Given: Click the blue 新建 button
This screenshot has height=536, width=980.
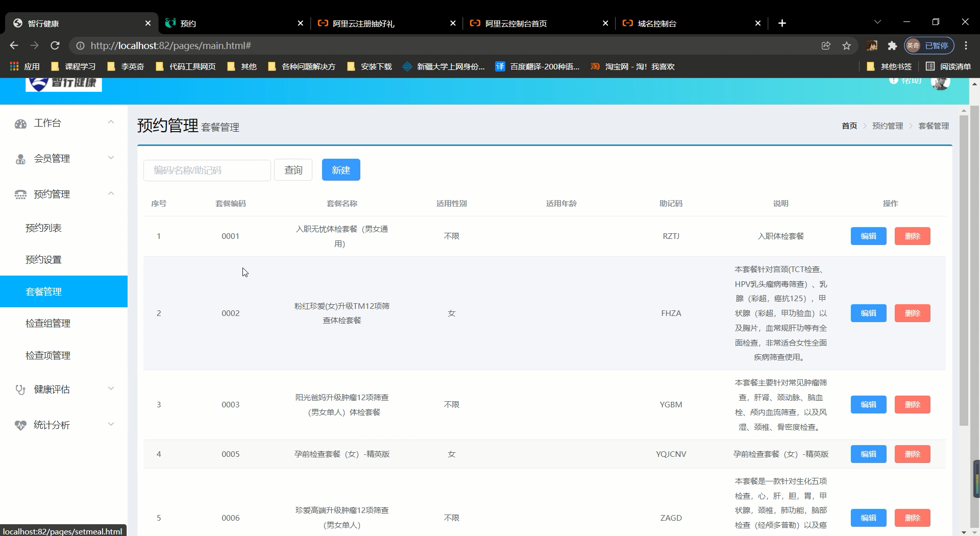Looking at the screenshot, I should [x=341, y=170].
